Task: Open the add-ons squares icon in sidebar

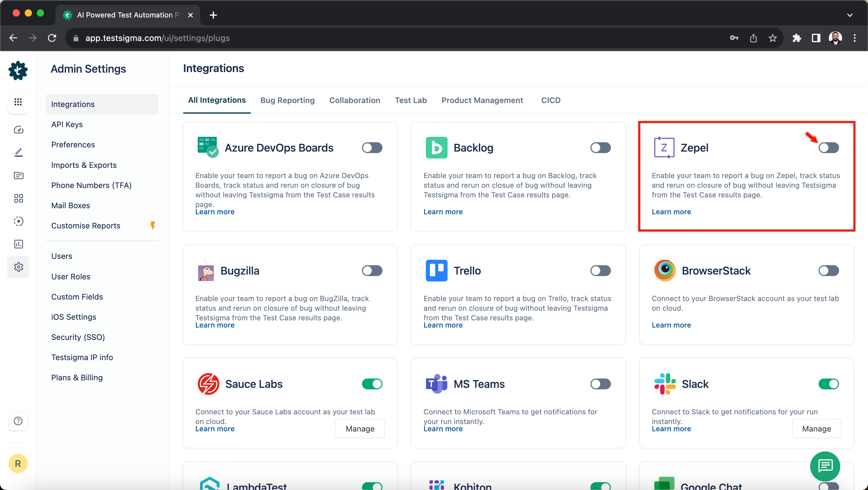Action: tap(18, 198)
